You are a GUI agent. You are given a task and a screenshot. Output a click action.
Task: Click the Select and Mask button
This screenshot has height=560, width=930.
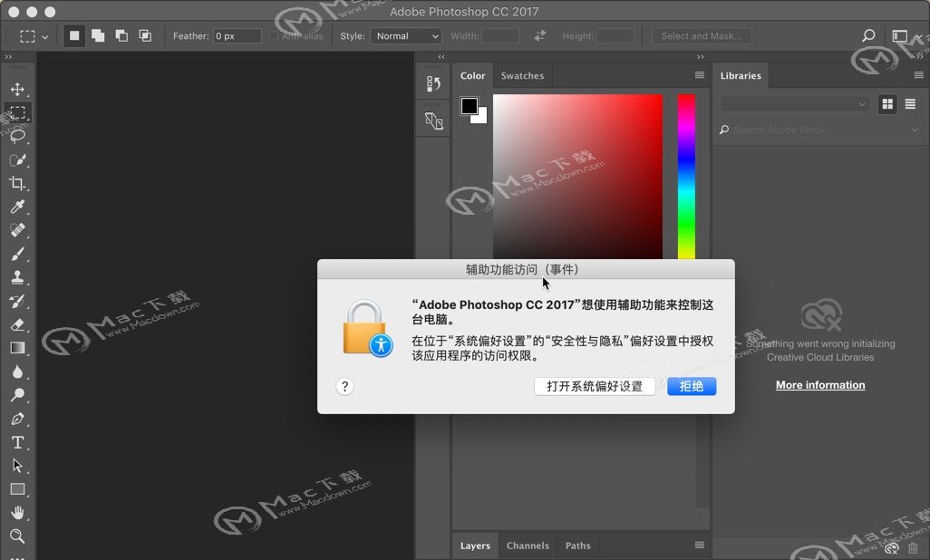tap(702, 36)
